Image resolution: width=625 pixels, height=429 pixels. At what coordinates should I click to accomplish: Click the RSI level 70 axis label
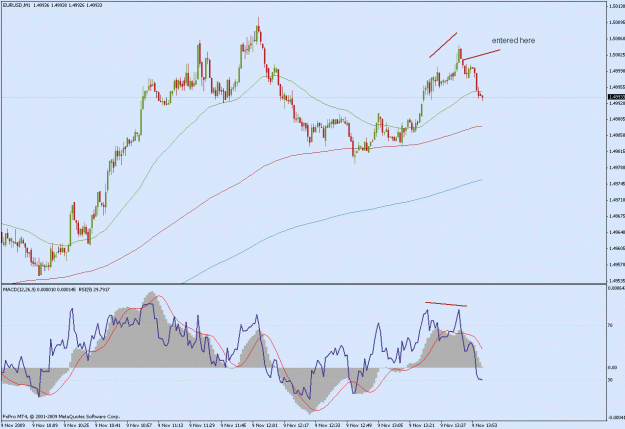click(611, 325)
